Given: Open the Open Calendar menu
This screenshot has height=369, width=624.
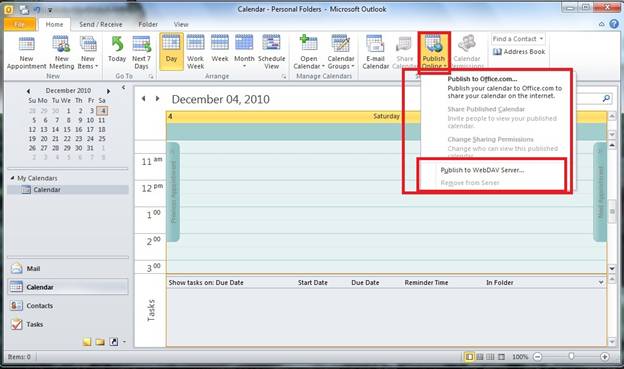Looking at the screenshot, I should (309, 52).
